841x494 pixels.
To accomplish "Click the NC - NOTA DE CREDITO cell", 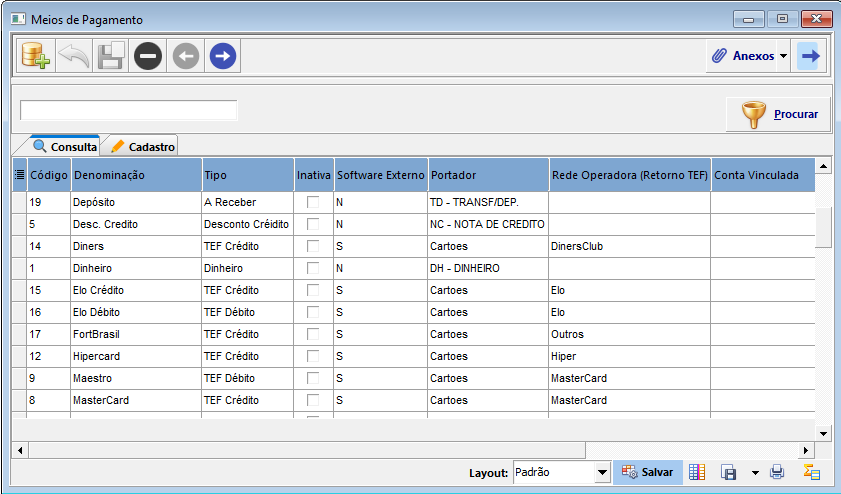I will click(488, 224).
